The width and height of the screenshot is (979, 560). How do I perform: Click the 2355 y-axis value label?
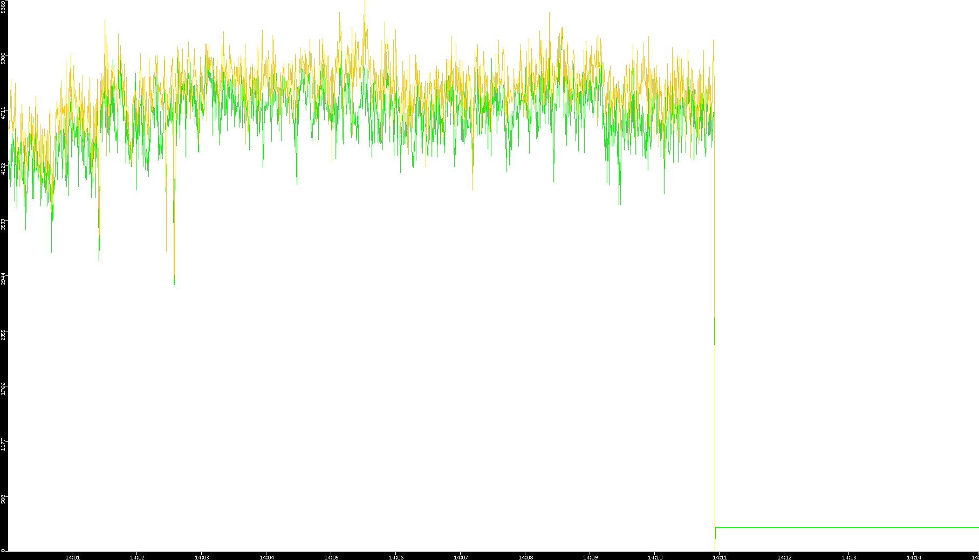click(x=3, y=334)
